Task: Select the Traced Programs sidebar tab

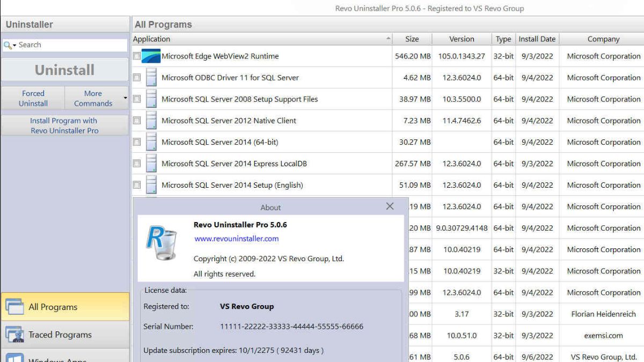Action: pos(65,335)
